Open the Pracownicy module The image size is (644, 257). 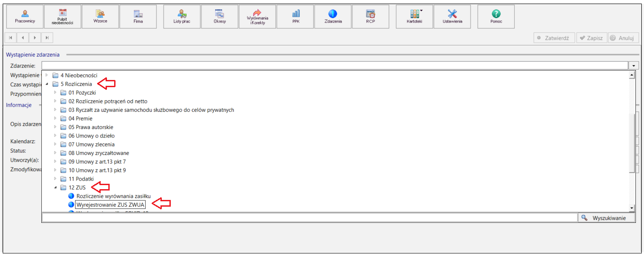pyautogui.click(x=25, y=17)
